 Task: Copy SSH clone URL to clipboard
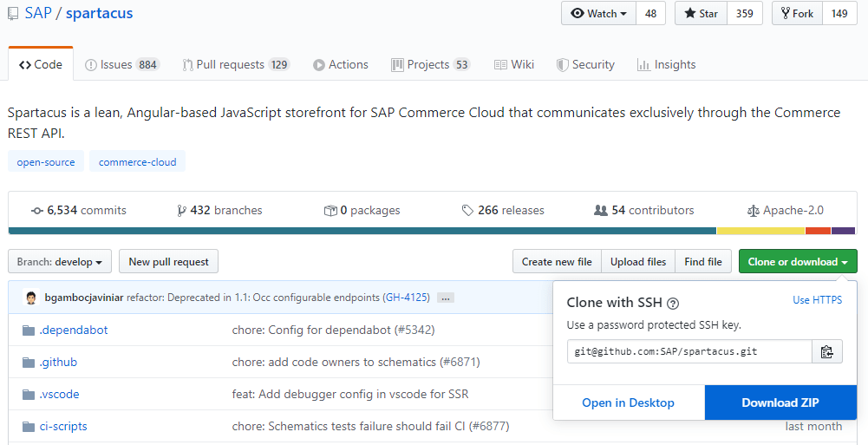click(x=827, y=351)
